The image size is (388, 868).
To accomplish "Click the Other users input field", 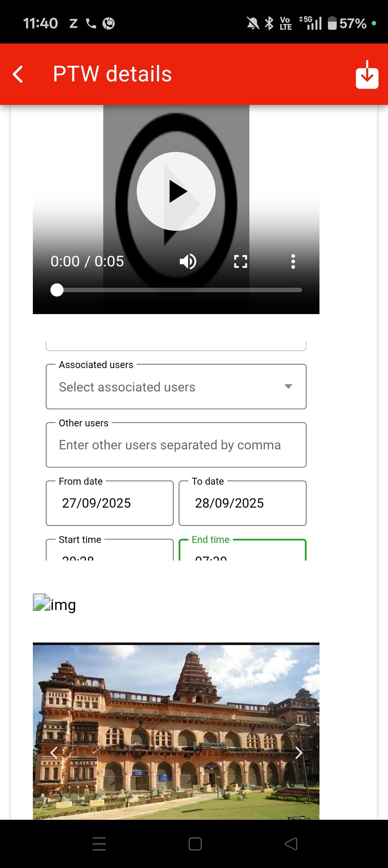I will click(176, 445).
